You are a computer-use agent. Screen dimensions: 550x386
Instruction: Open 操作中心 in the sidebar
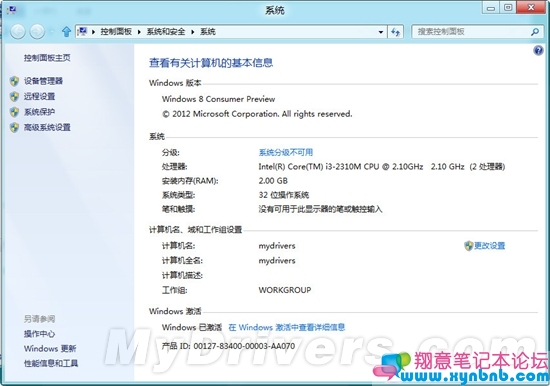coord(39,334)
